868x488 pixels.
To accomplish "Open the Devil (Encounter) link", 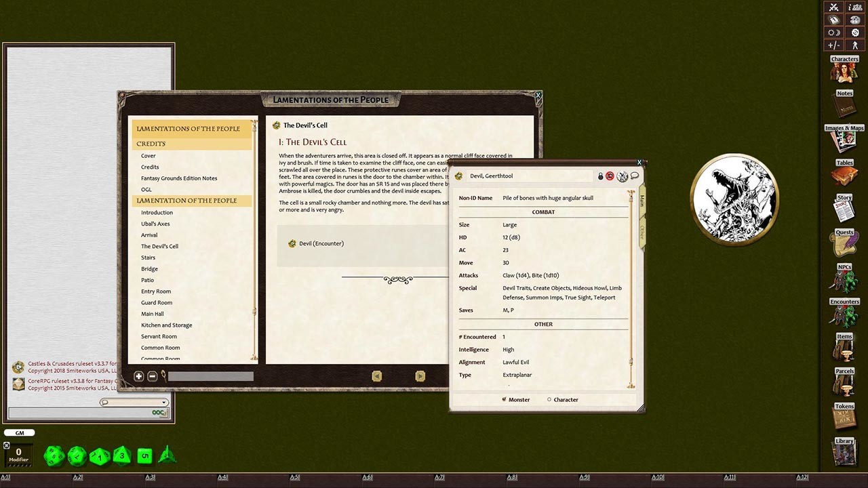I will tap(321, 243).
